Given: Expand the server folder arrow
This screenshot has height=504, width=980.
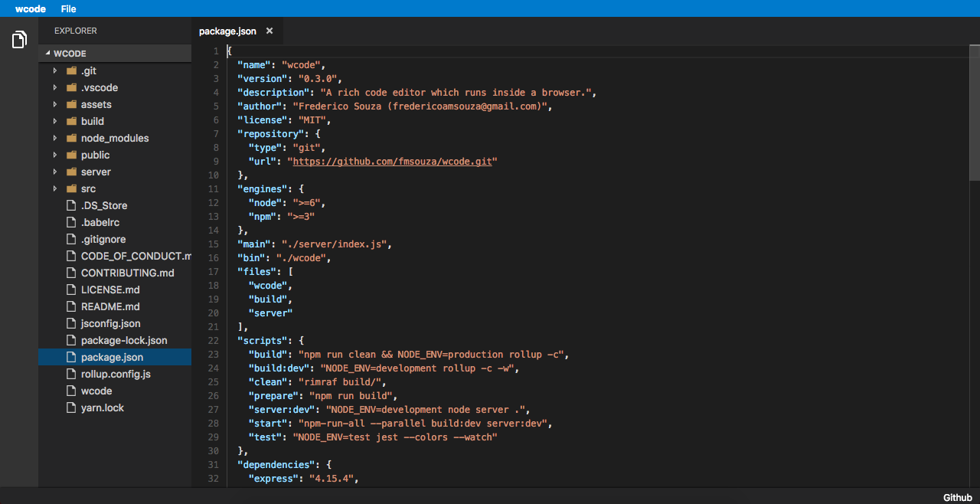Looking at the screenshot, I should [55, 172].
